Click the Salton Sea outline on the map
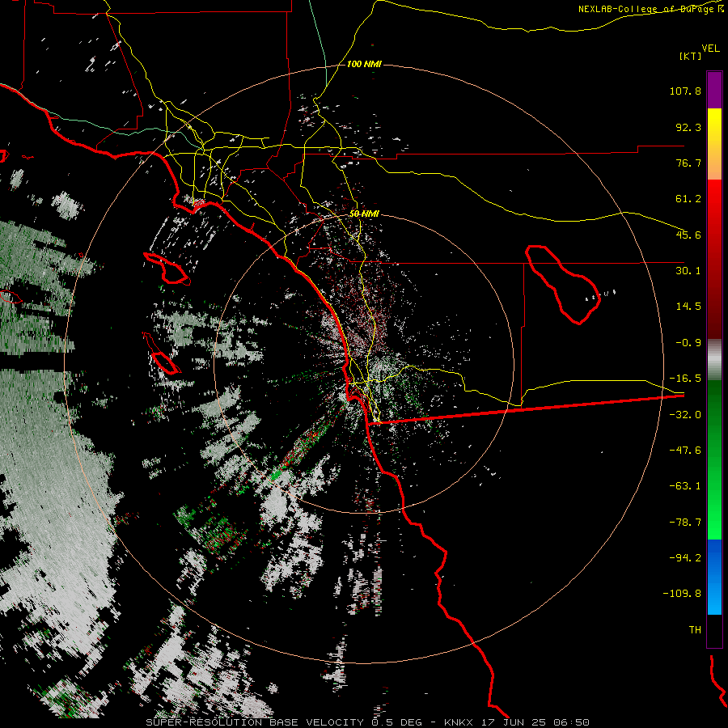The width and height of the screenshot is (728, 728). coord(563,285)
